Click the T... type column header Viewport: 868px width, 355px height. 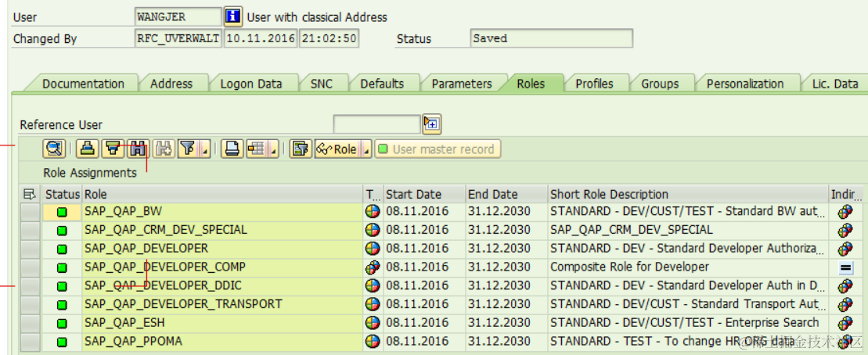click(x=373, y=194)
